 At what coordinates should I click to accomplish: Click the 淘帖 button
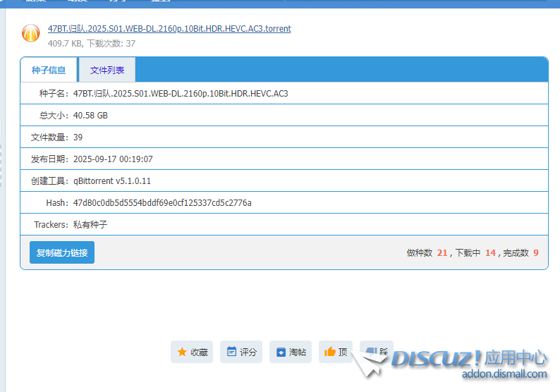click(x=291, y=352)
